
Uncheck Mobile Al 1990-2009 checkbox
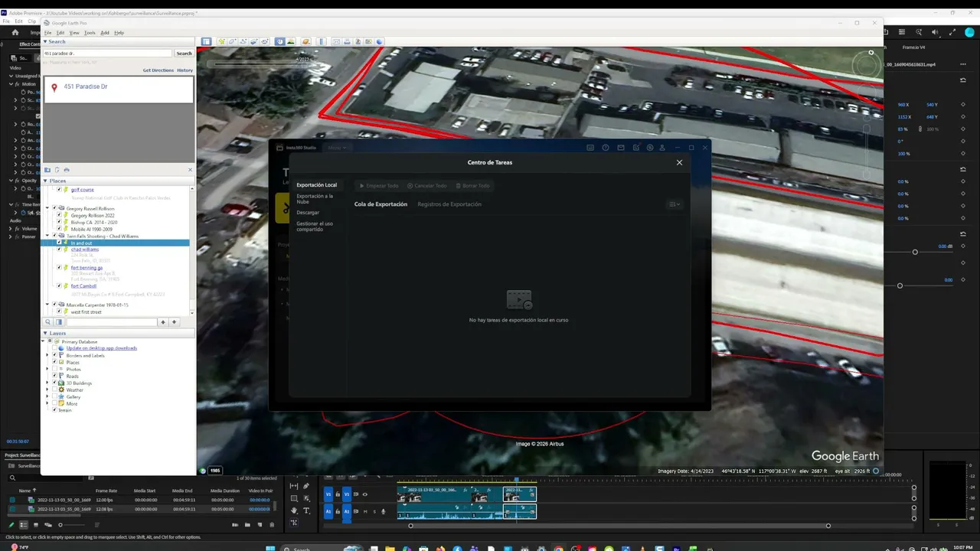pos(59,230)
